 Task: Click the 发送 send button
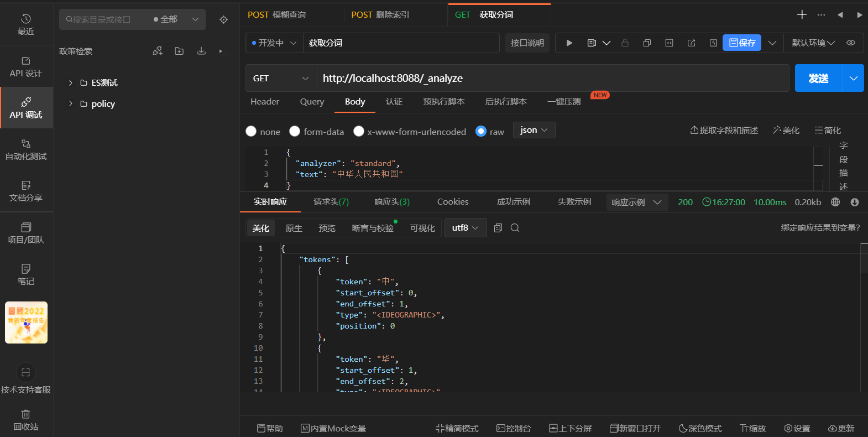click(x=818, y=78)
